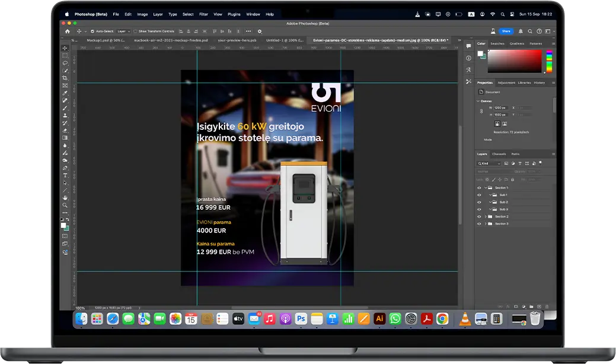Collapse the Canvas section in Properties
Screen dimensions: 616x364
point(478,101)
